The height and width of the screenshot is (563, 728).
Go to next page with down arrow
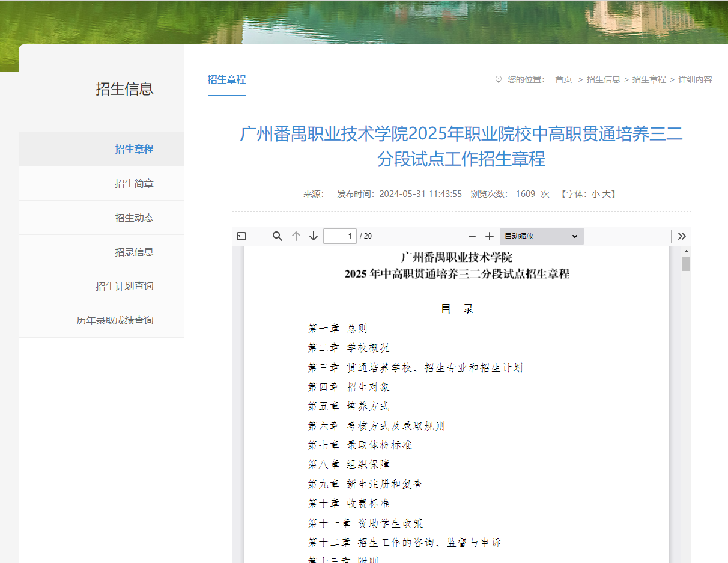(313, 236)
